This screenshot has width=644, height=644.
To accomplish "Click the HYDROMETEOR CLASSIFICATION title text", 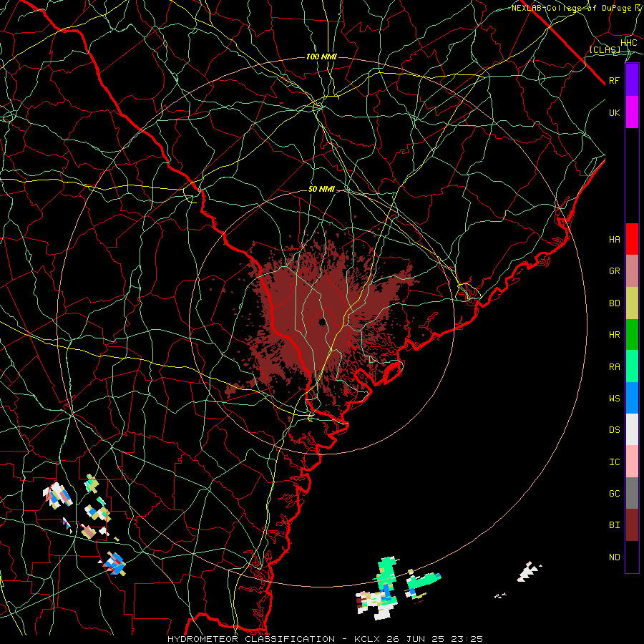I will (251, 639).
